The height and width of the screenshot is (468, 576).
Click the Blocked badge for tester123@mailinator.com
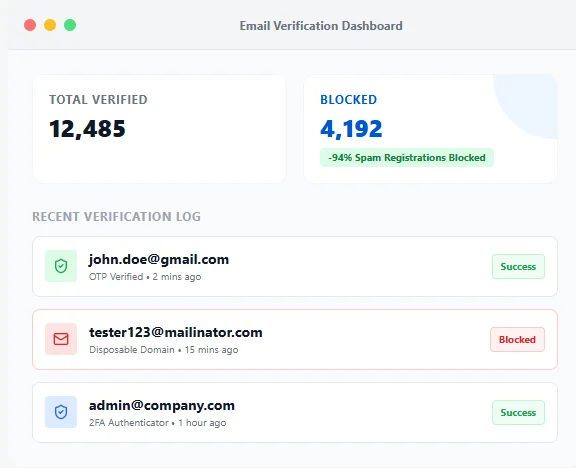(x=517, y=339)
